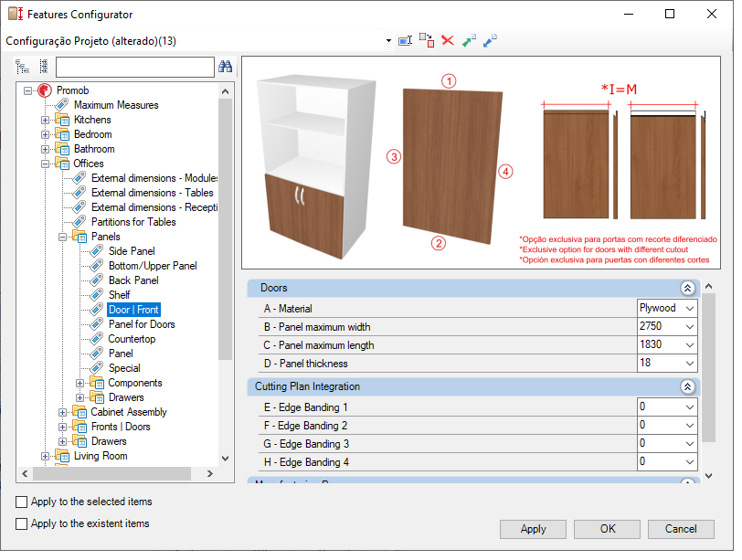Select External dimensions - Modules item
The image size is (742, 560).
[154, 178]
